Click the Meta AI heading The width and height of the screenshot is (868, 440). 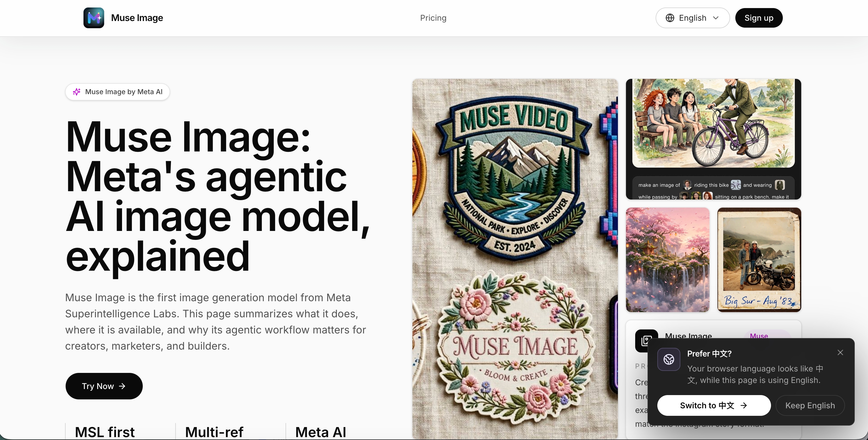(x=320, y=432)
